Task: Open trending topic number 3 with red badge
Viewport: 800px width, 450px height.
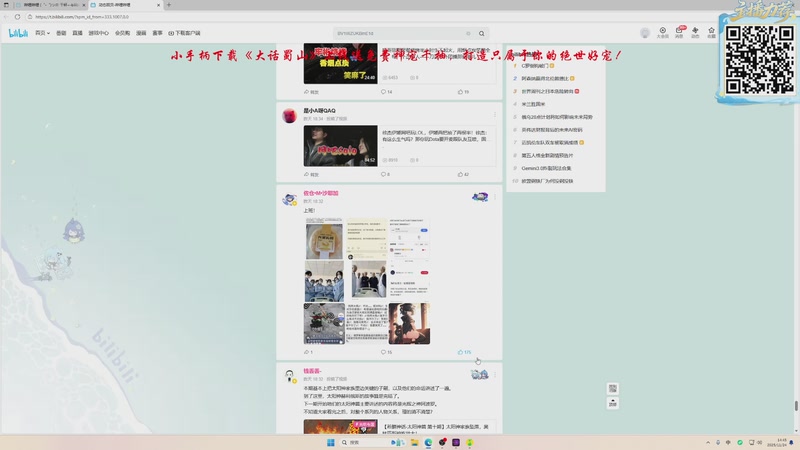Action: (x=546, y=91)
